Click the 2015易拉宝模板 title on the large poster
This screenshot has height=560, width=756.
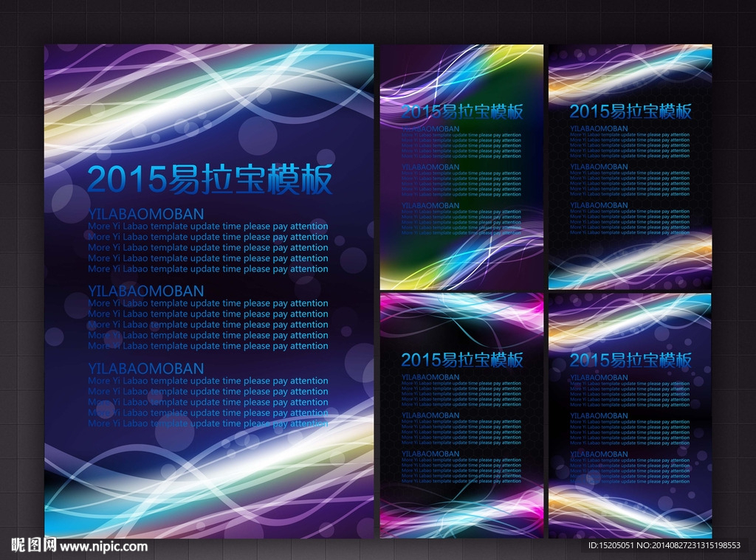(x=210, y=179)
